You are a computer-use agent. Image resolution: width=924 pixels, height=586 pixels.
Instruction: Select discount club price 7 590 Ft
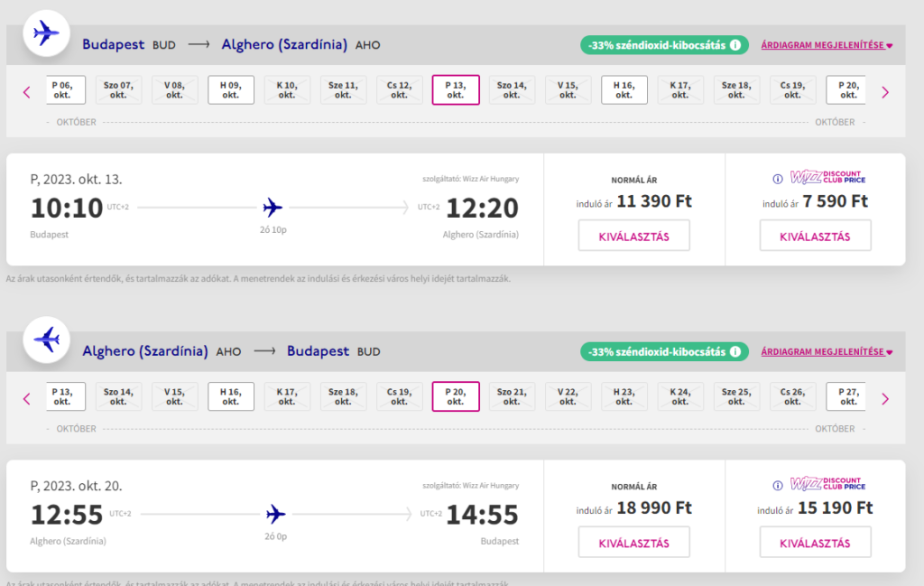pyautogui.click(x=815, y=236)
